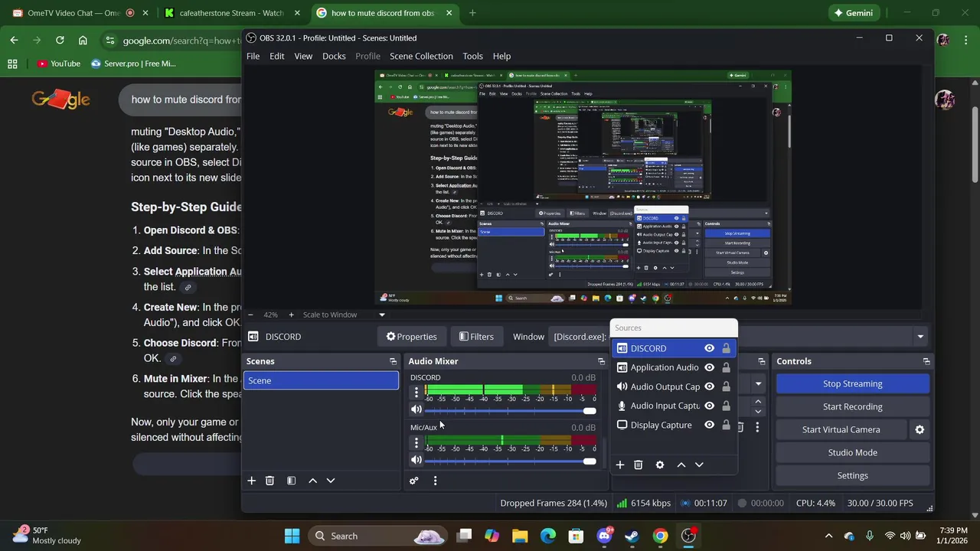Click Start Virtual Camera button

point(841,429)
